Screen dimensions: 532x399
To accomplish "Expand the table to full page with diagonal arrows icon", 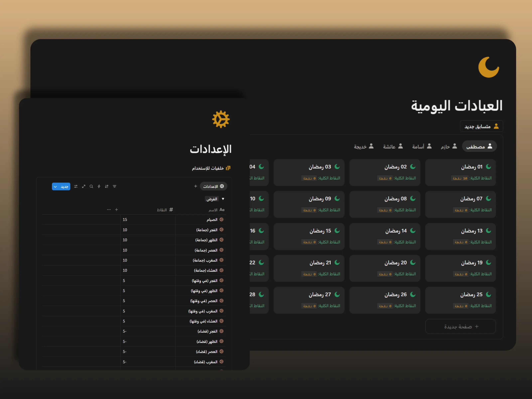I will [84, 186].
